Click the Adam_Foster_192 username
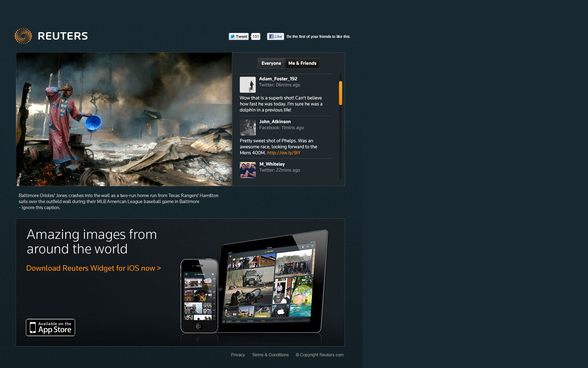The width and height of the screenshot is (588, 368). click(x=278, y=79)
